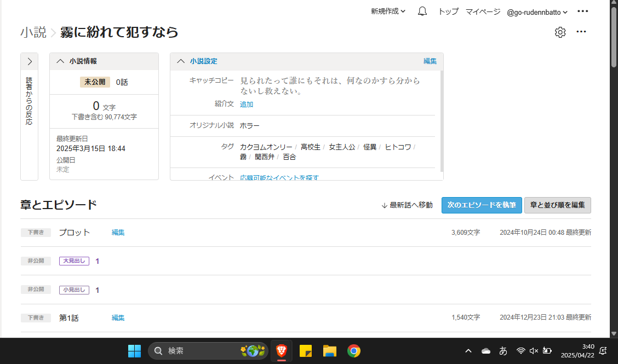Viewport: 618px width, 364px height.
Task: Open the 新規作成 dropdown menu
Action: tap(388, 11)
